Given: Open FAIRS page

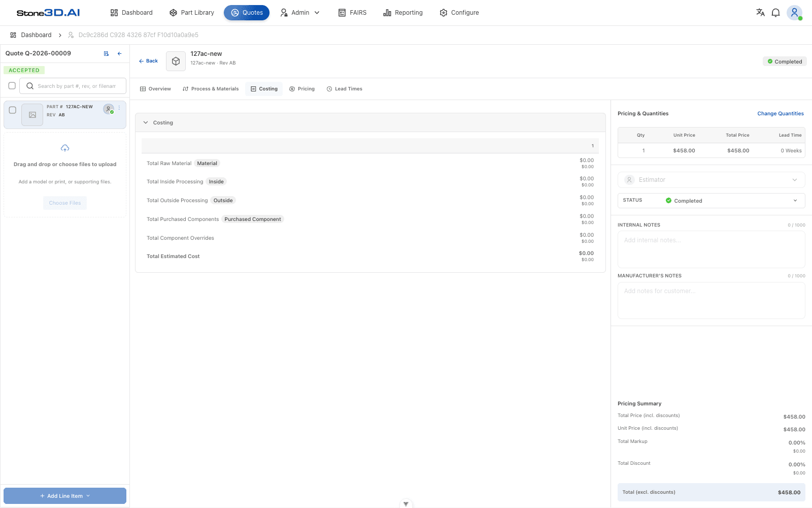Looking at the screenshot, I should [x=352, y=13].
